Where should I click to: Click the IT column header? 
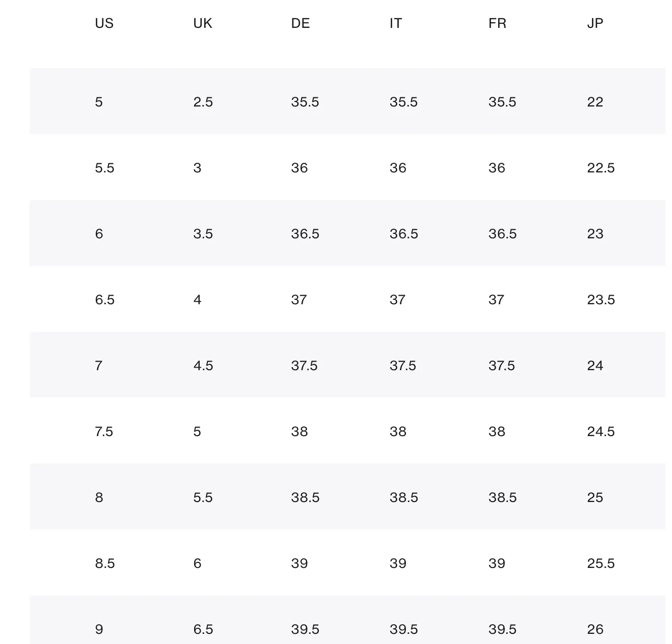(x=395, y=23)
